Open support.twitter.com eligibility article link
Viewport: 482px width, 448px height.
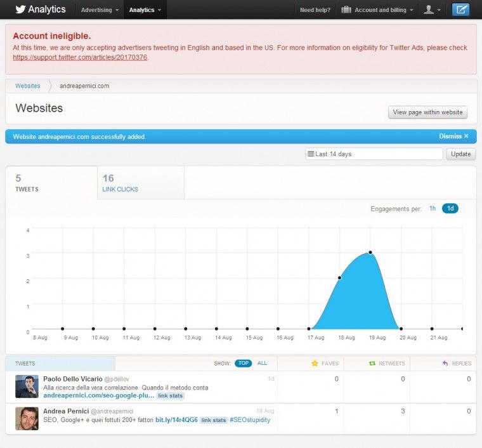pyautogui.click(x=80, y=57)
